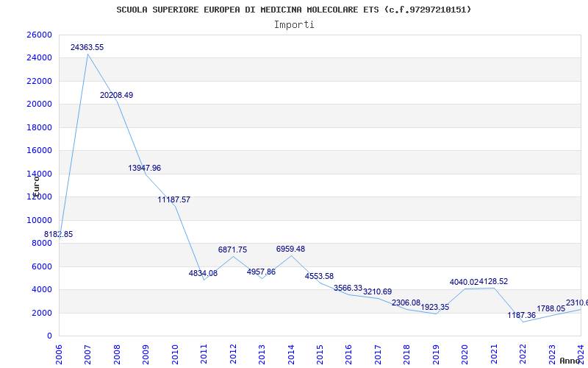Screen dimensions: 588x368
Task: Click the x-axis year 2017
Action: (378, 353)
